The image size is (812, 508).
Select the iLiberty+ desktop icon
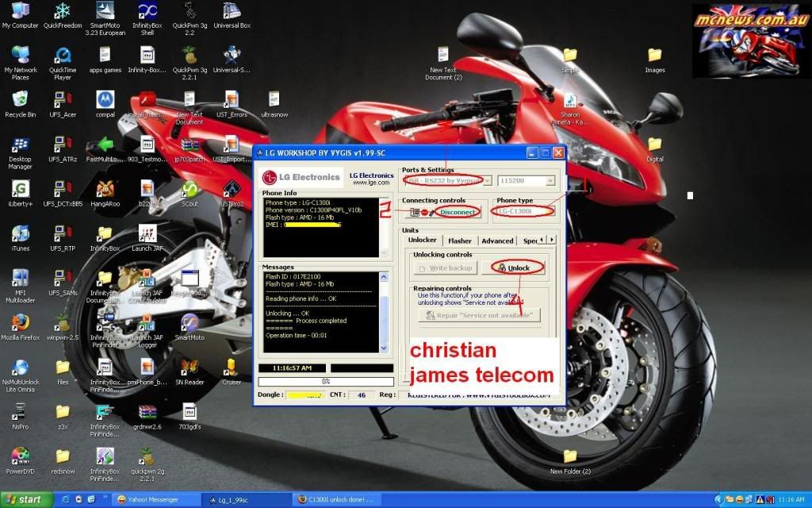pos(20,194)
